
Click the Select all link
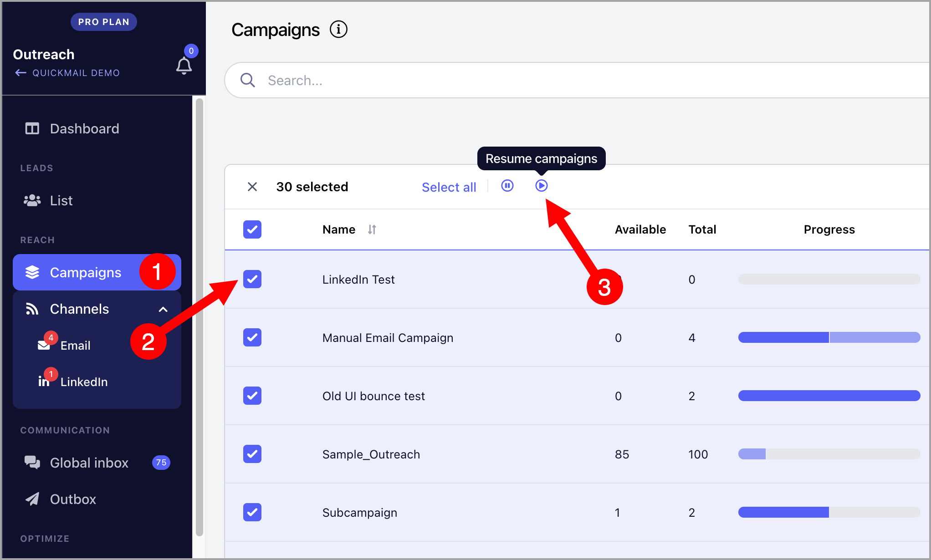click(x=449, y=187)
